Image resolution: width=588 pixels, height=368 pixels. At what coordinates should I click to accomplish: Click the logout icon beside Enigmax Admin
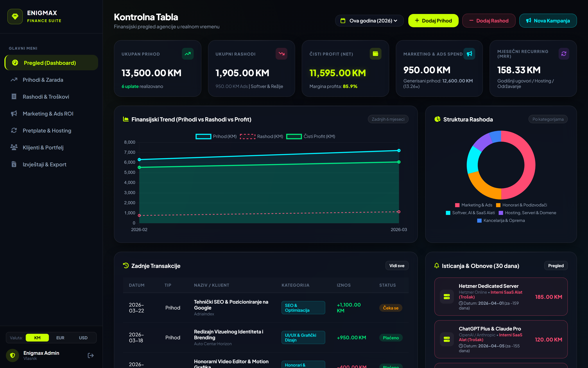[91, 355]
